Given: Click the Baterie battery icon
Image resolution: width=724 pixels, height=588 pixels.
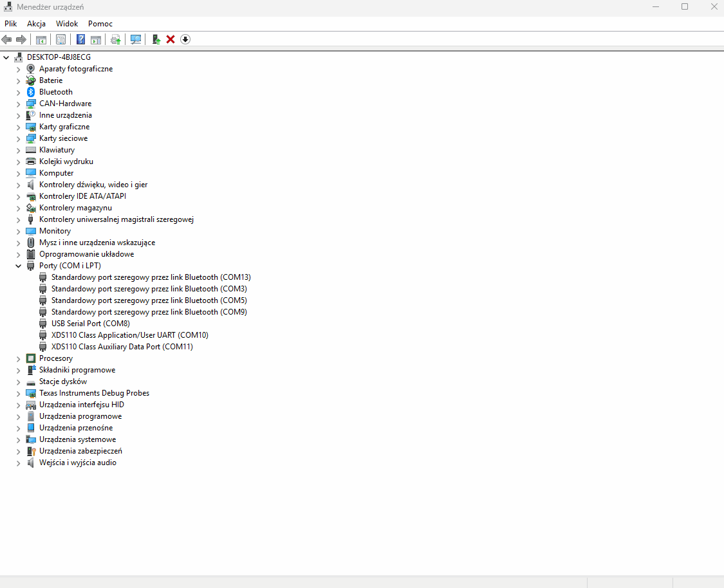Looking at the screenshot, I should coord(30,80).
